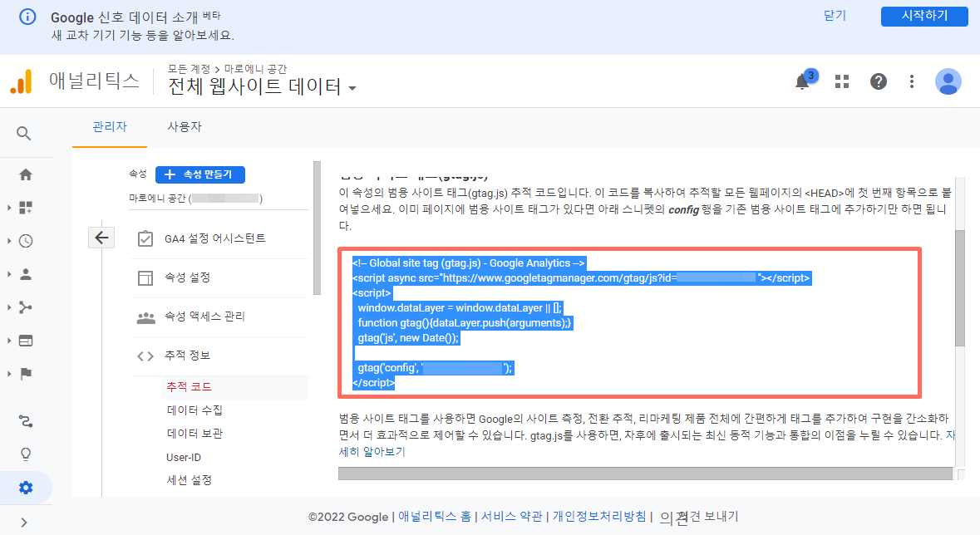Image resolution: width=980 pixels, height=535 pixels.
Task: Open Realtime clock icon in sidebar
Action: tap(26, 241)
